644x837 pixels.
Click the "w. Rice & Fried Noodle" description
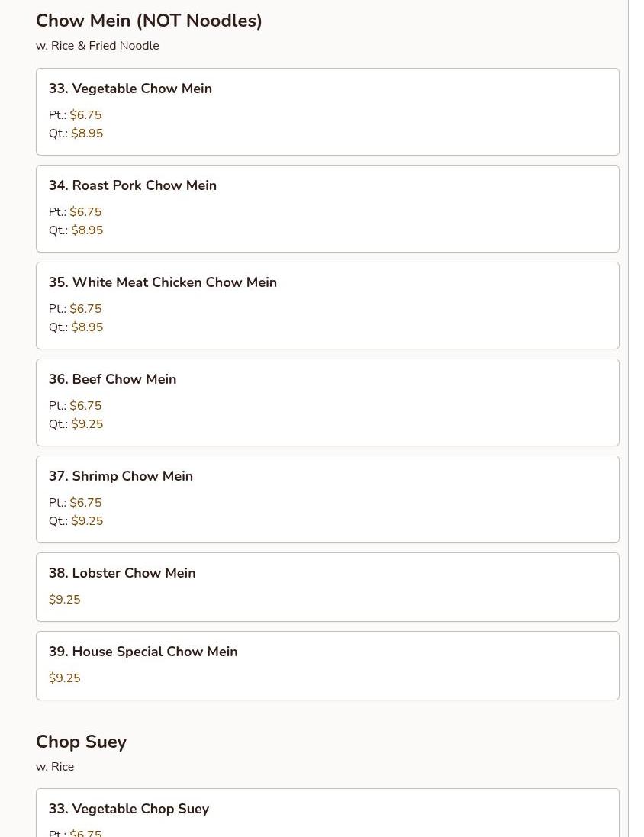click(98, 46)
